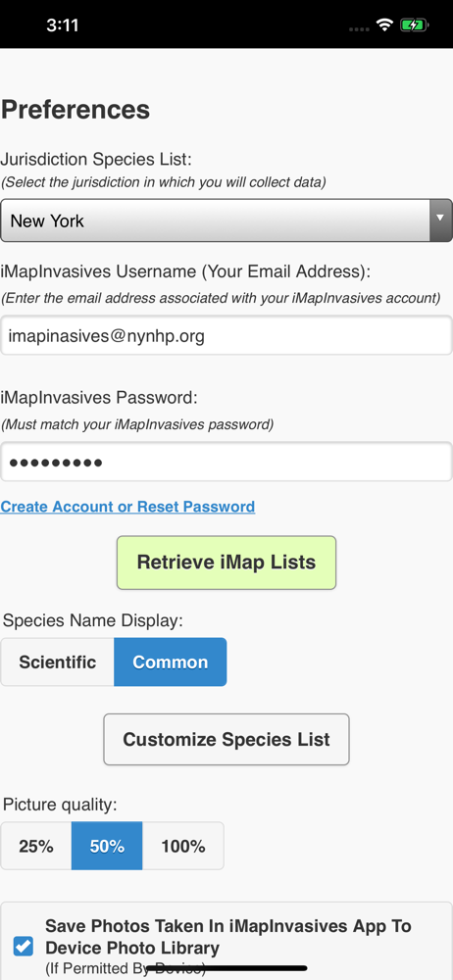The height and width of the screenshot is (980, 453).
Task: Switch species name display to Scientific
Action: coord(58,661)
